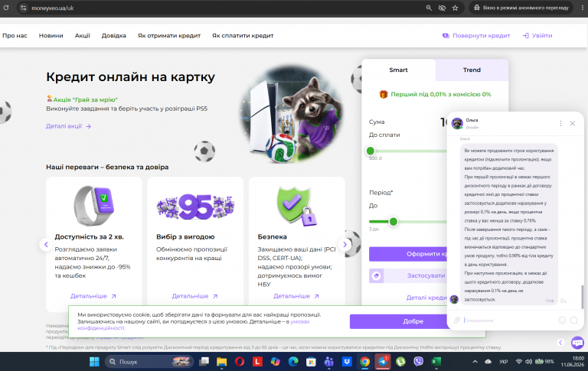588x371 pixels.
Task: Click the promo code tag icon
Action: tap(377, 276)
